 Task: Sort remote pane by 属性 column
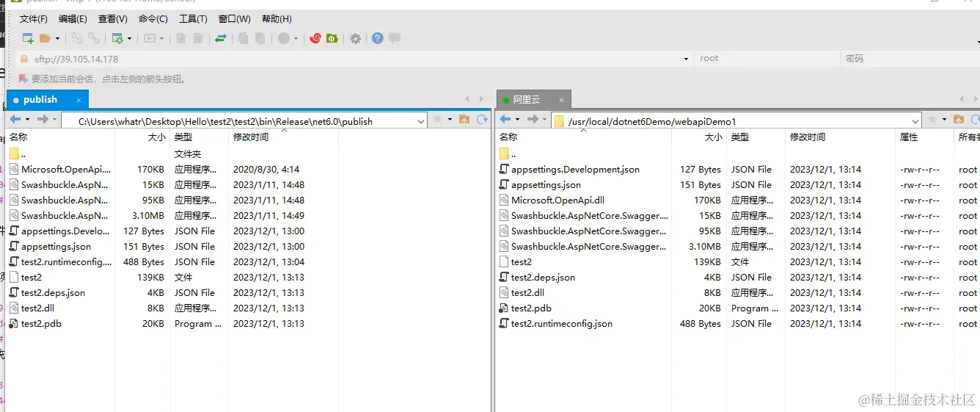point(925,137)
